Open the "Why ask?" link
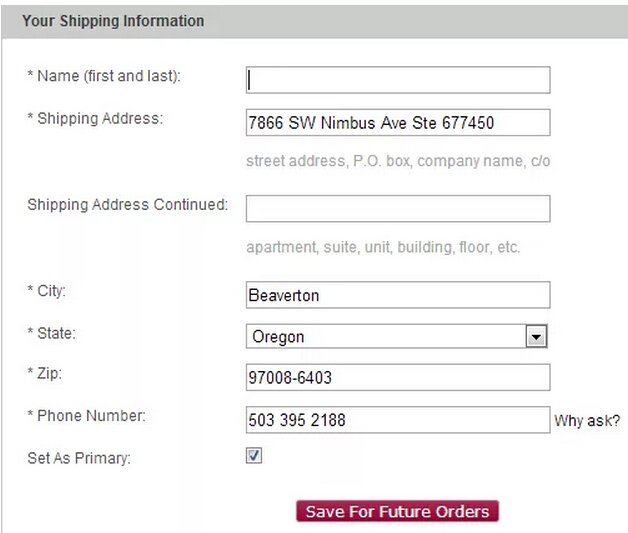The width and height of the screenshot is (628, 533). (x=587, y=421)
